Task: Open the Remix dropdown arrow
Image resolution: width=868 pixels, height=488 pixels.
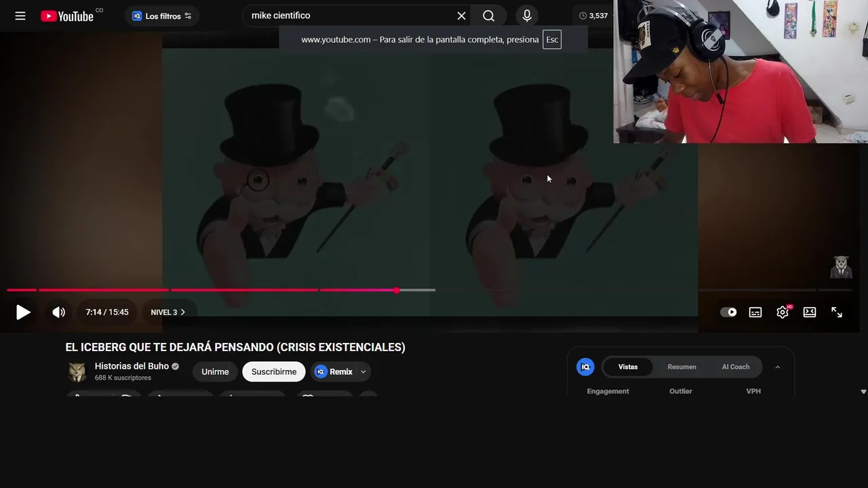Action: 363,371
